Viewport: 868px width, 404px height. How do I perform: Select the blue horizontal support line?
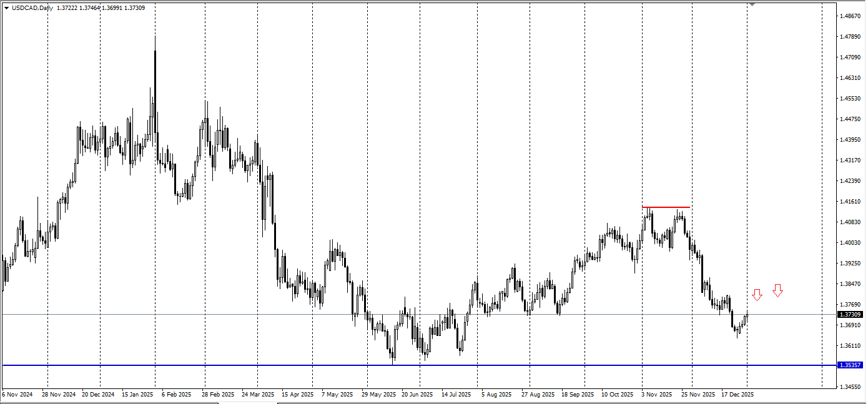click(419, 365)
